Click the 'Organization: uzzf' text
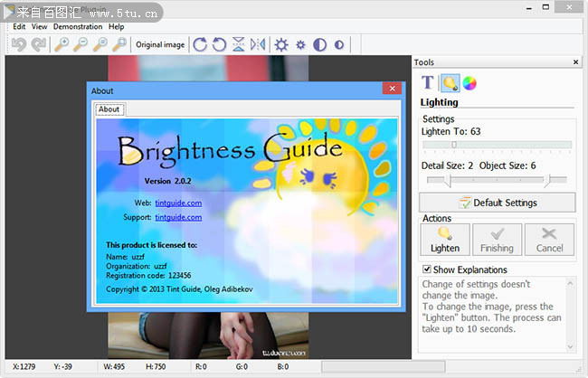The height and width of the screenshot is (378, 588). [x=136, y=266]
